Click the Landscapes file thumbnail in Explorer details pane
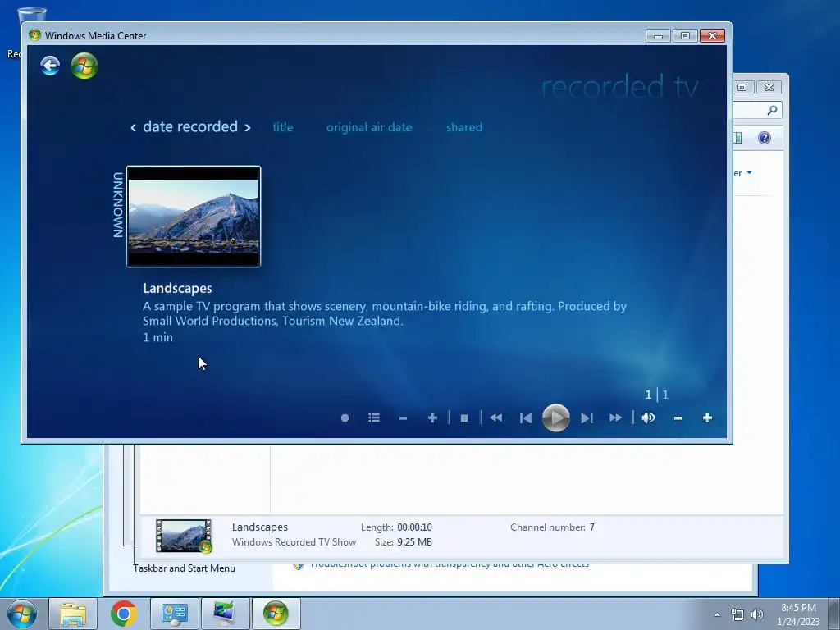The width and height of the screenshot is (840, 630). (184, 535)
